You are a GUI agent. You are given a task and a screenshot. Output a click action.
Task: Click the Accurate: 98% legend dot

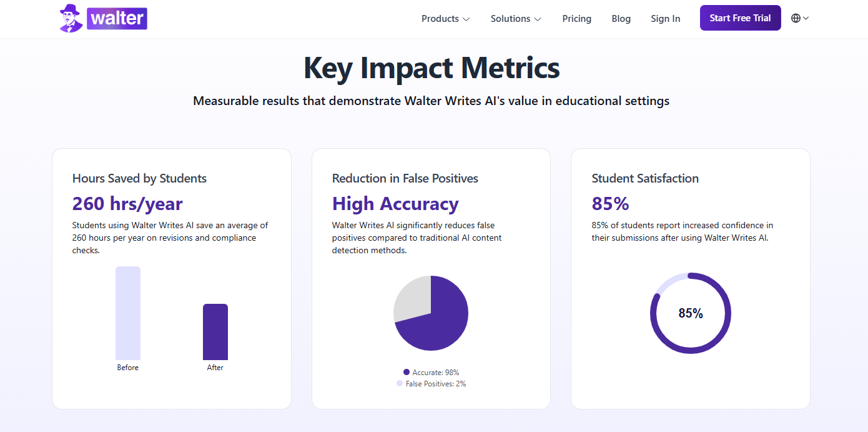pos(407,373)
